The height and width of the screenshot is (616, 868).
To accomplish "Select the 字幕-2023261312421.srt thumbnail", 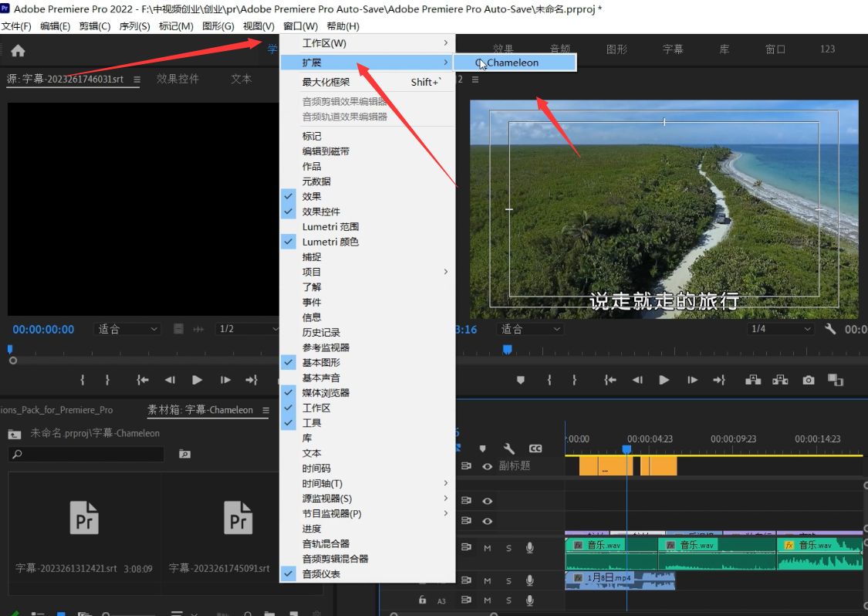I will pos(83,519).
